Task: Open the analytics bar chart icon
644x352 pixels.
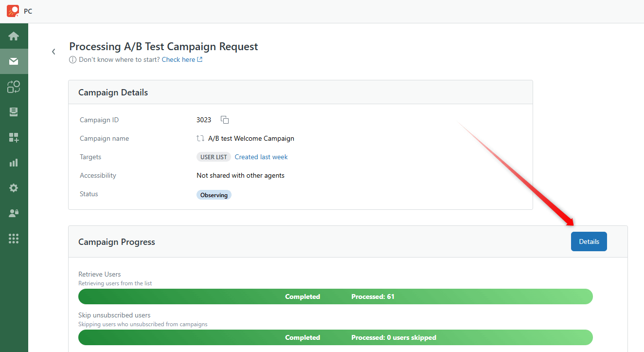Action: [14, 163]
